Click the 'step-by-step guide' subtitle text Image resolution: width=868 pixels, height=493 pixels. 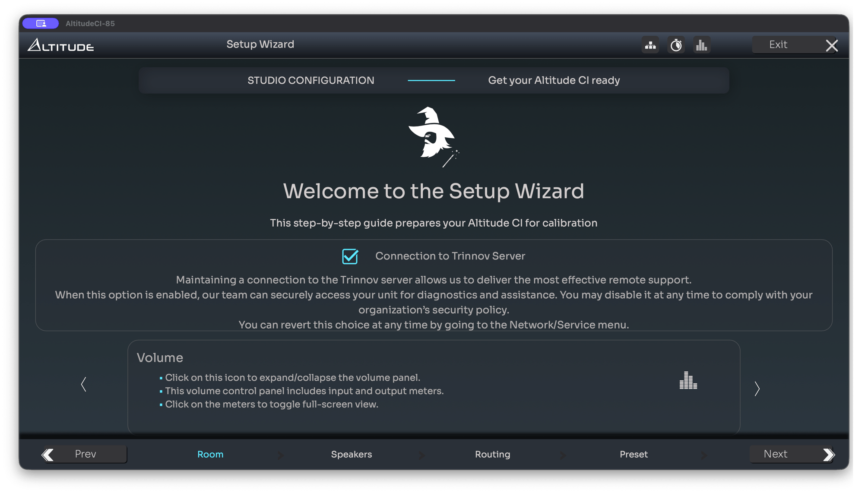tap(434, 223)
